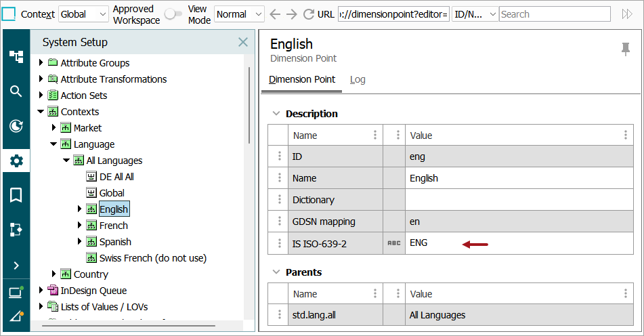Open the Description Name column options menu

pyautogui.click(x=375, y=135)
